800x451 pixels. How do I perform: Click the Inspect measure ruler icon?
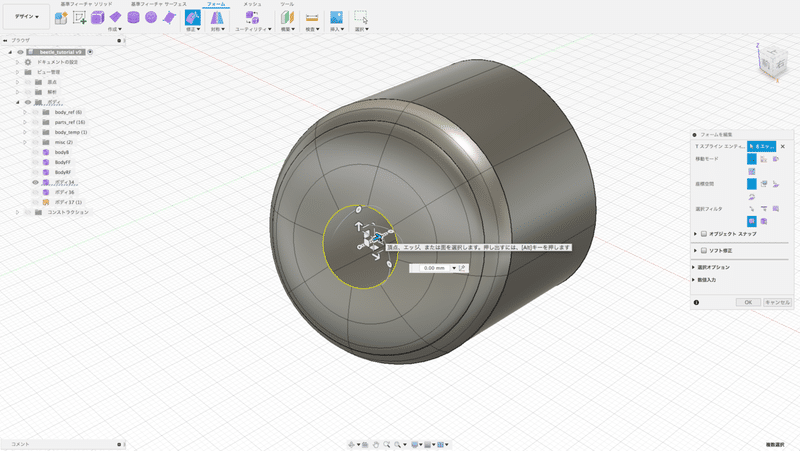tap(312, 18)
